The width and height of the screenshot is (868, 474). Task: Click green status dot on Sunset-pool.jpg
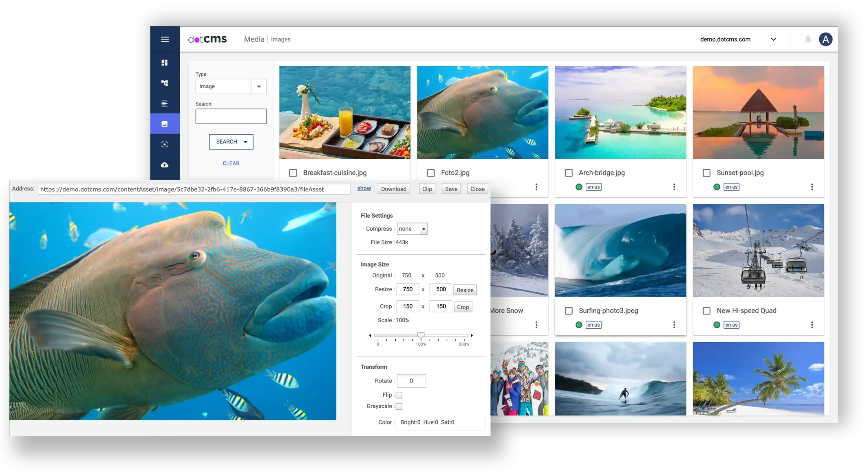tap(717, 187)
